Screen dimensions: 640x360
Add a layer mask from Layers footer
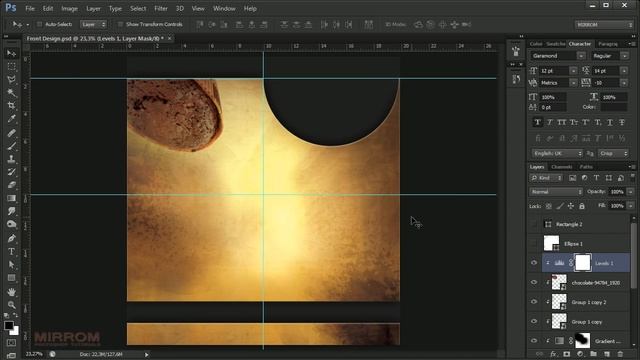click(x=567, y=354)
